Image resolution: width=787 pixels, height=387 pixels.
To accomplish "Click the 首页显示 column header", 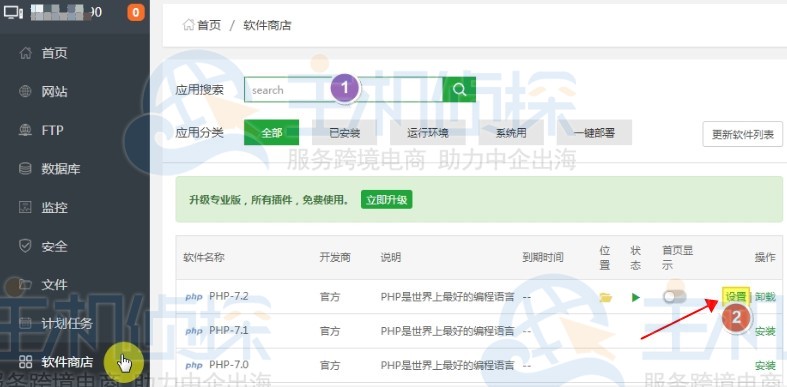I will click(677, 258).
